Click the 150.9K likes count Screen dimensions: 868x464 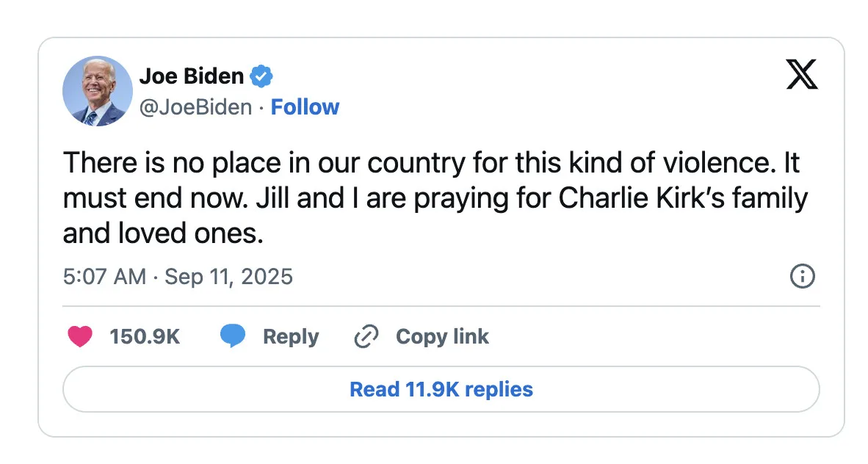tap(145, 336)
